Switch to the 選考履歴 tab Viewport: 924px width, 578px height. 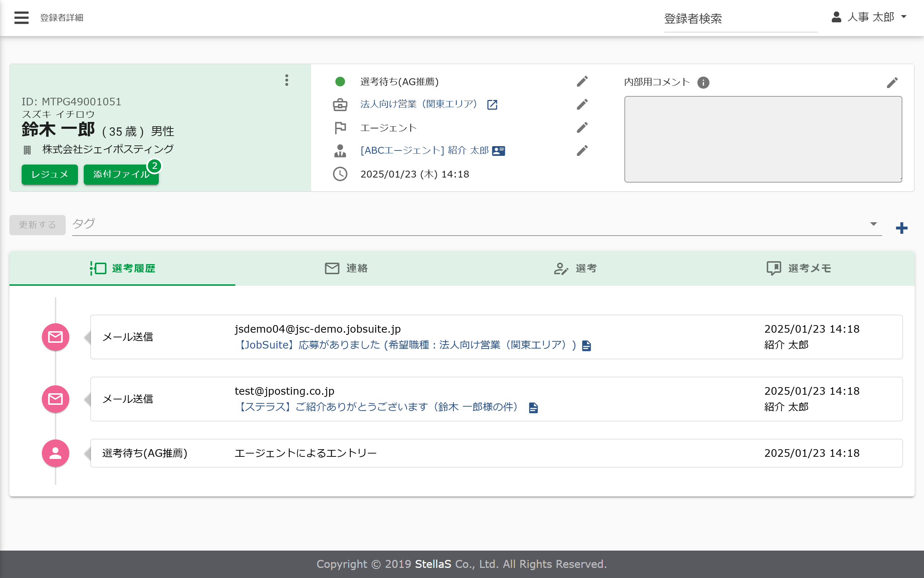tap(122, 268)
